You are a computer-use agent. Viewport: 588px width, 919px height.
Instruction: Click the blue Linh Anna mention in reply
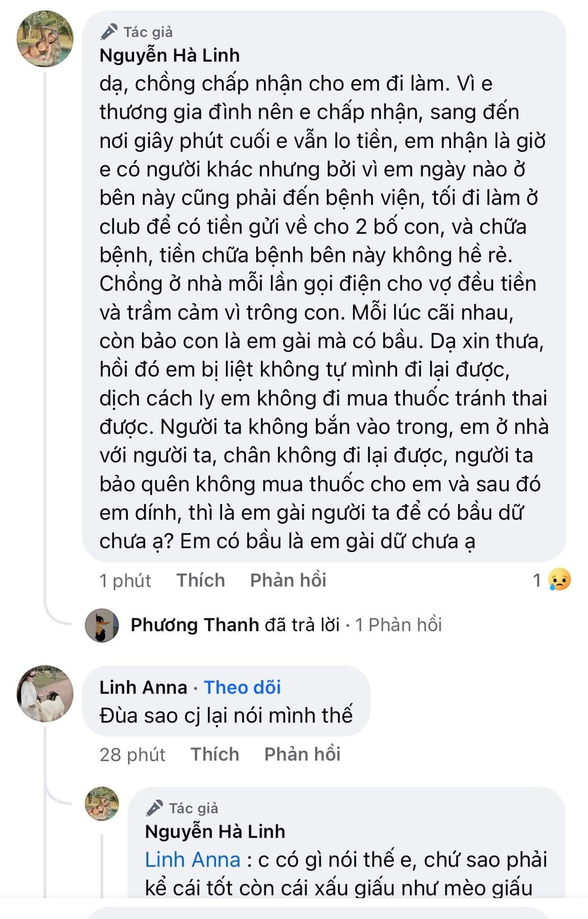192,860
